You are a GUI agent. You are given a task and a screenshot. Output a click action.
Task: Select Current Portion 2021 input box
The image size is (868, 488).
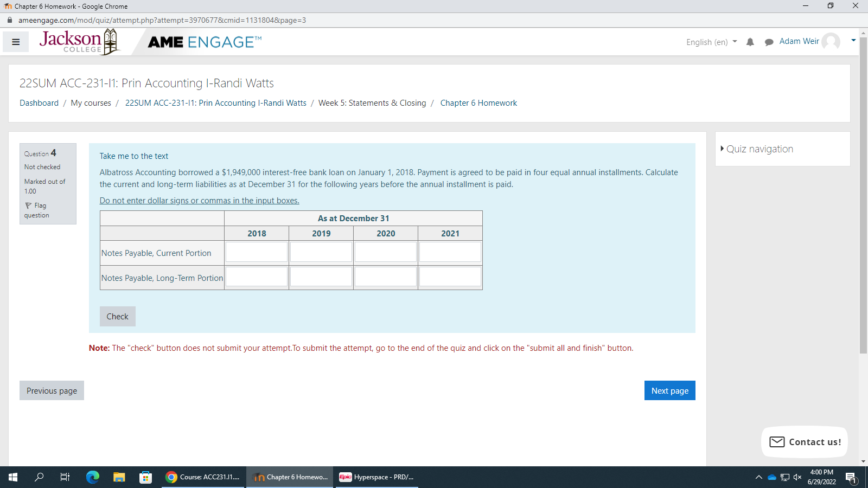(450, 252)
